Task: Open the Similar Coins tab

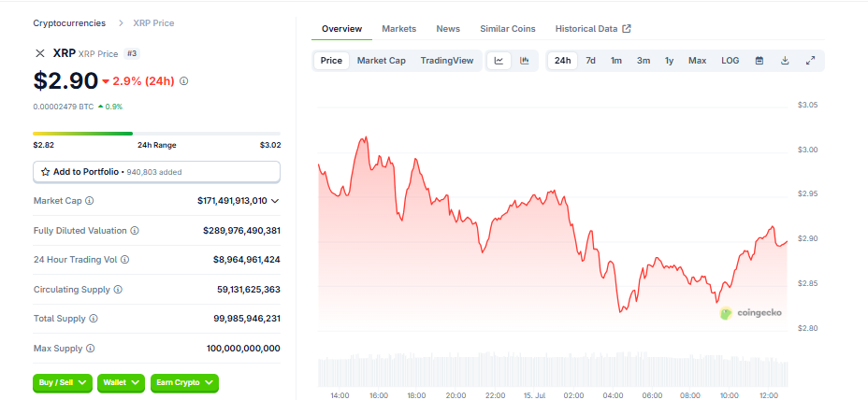Action: coord(508,29)
